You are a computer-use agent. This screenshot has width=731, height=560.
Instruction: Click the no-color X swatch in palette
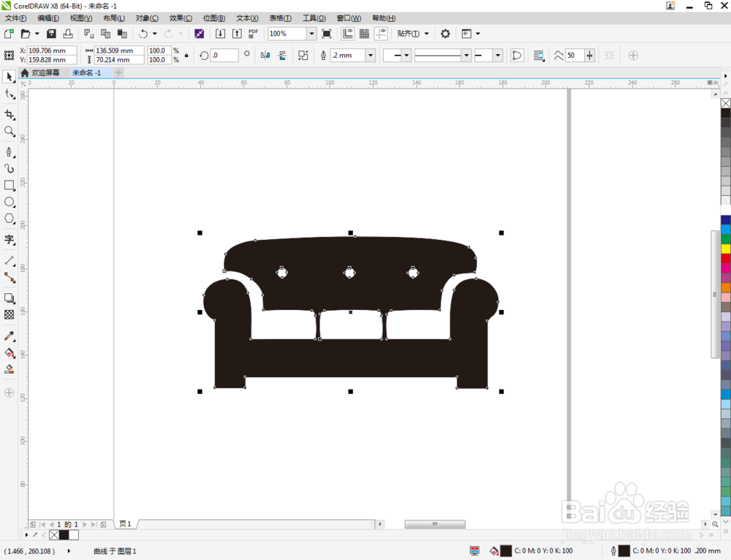(726, 103)
